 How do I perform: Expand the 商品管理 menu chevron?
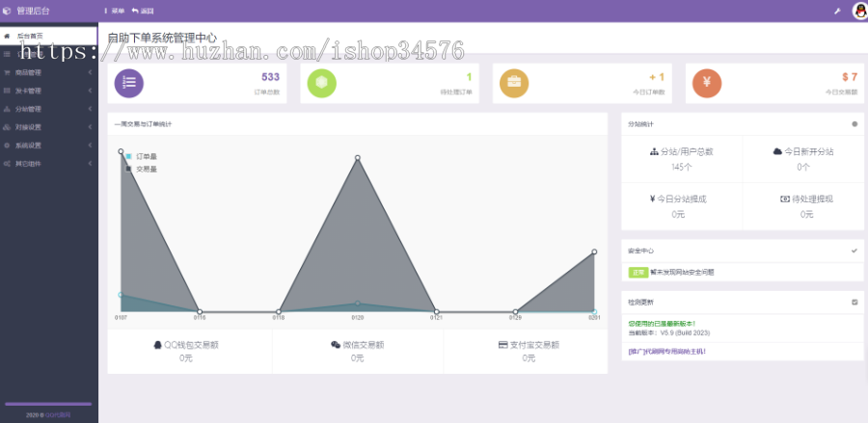click(90, 72)
